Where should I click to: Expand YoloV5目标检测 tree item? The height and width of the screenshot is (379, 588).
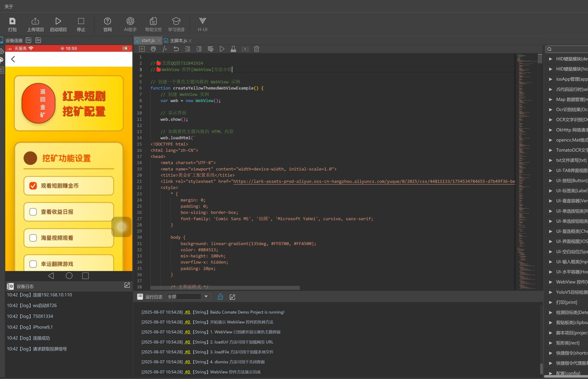pos(551,292)
